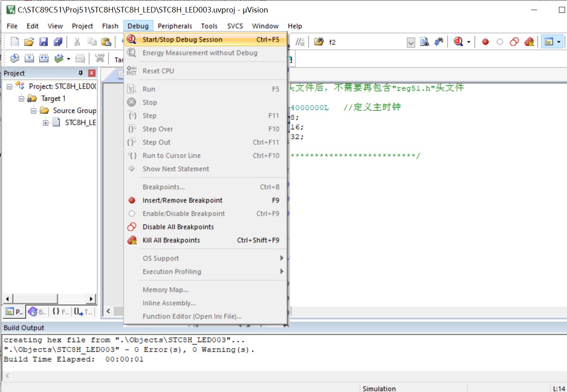The image size is (567, 392).
Task: Toggle the Project window toolbar button
Action: click(x=548, y=41)
